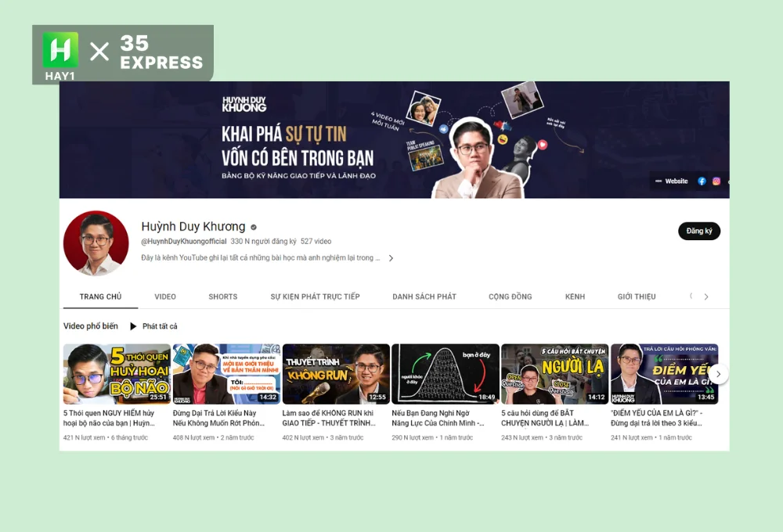
Task: Click '241 N lượt xem • 1 năm trước'
Action: (651, 437)
